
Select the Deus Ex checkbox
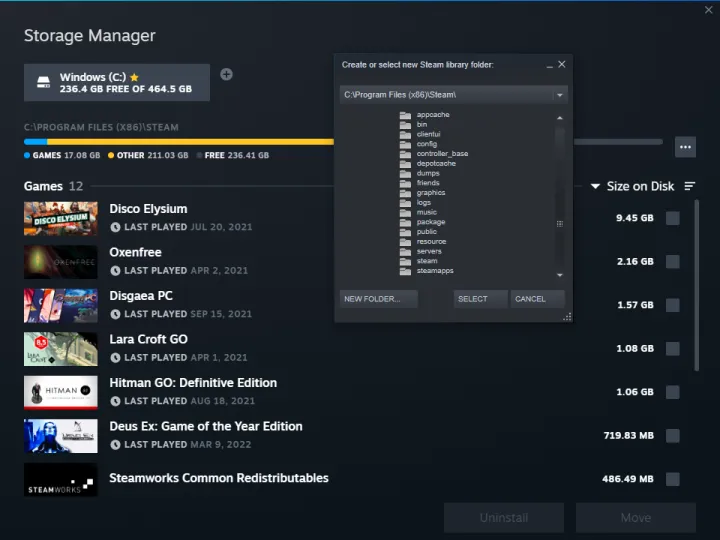672,435
